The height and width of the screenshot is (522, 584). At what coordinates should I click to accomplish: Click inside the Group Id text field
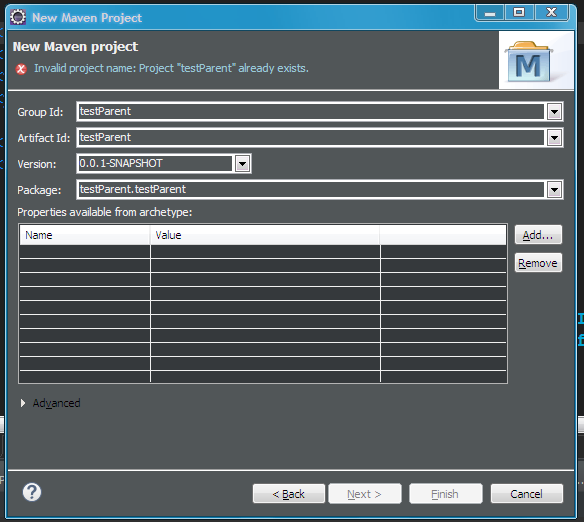point(311,112)
